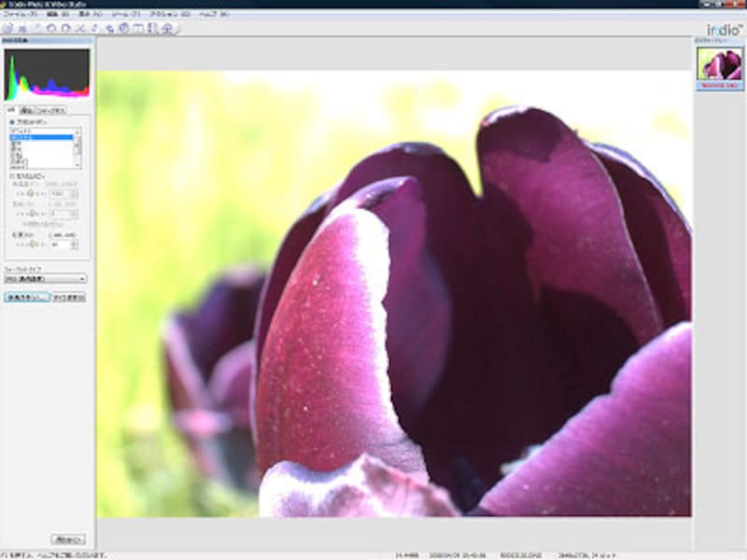Click the RGB histogram display
The image size is (747, 560).
tap(47, 75)
